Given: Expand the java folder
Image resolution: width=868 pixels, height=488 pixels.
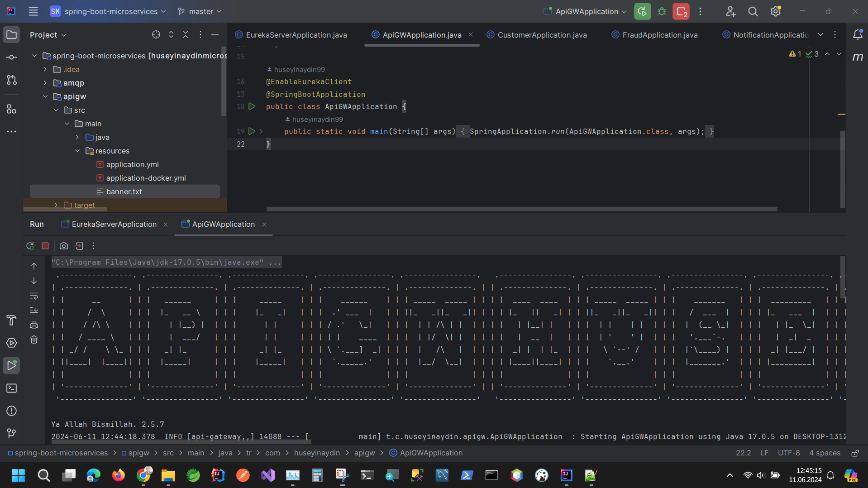Looking at the screenshot, I should [77, 137].
